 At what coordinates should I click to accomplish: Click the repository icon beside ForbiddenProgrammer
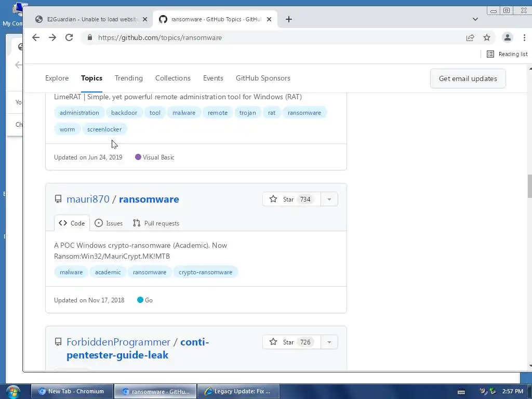[58, 342]
